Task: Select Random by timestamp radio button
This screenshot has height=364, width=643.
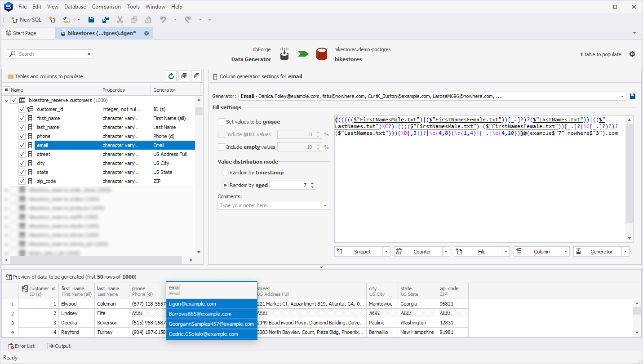Action: point(225,173)
